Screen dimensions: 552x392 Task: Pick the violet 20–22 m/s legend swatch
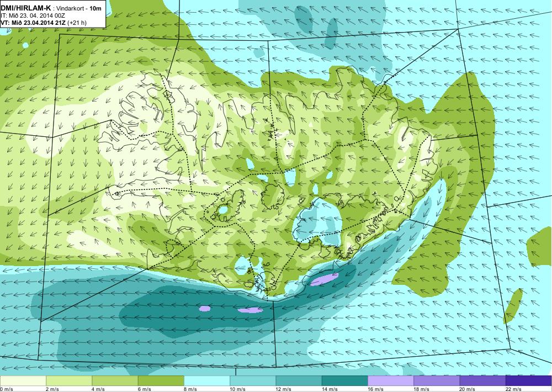pos(482,381)
